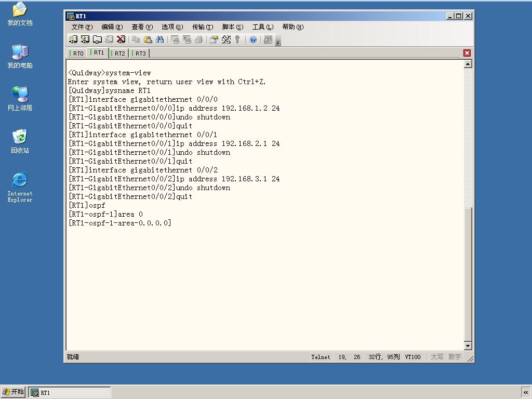This screenshot has width=532, height=399.
Task: Switch to the RT0 session tab
Action: [77, 54]
